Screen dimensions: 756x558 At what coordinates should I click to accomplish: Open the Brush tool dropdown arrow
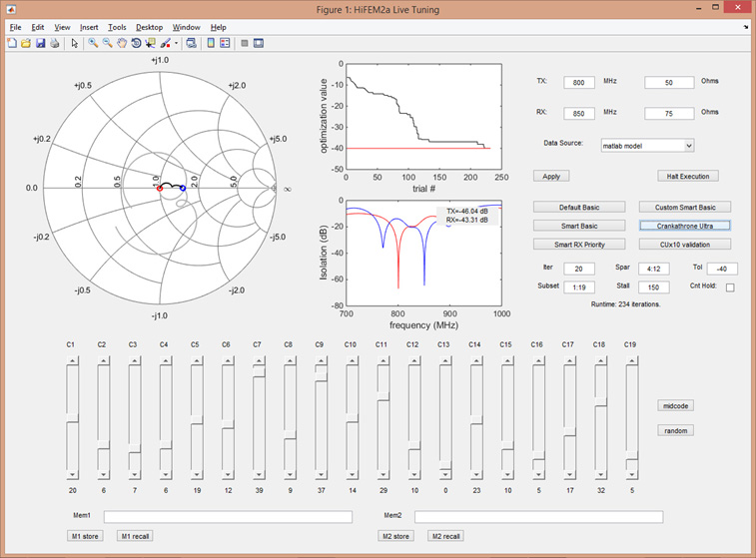click(176, 43)
